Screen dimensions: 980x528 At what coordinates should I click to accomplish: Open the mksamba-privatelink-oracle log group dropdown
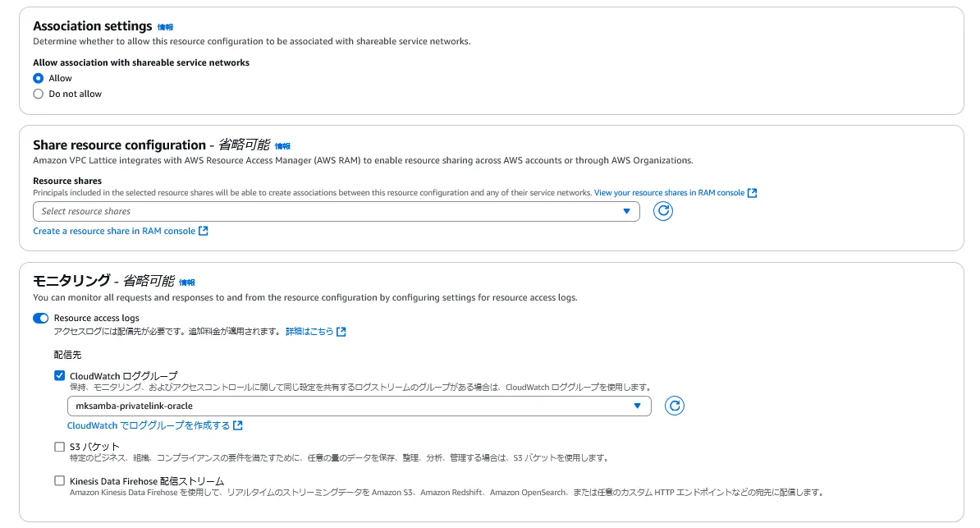click(359, 406)
